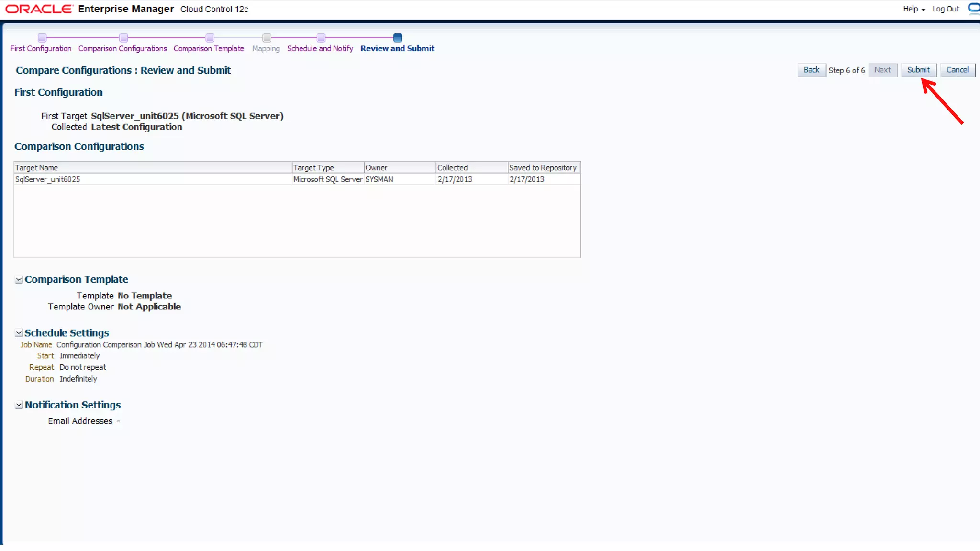Click the Collected column header
The image size is (980, 551).
472,167
